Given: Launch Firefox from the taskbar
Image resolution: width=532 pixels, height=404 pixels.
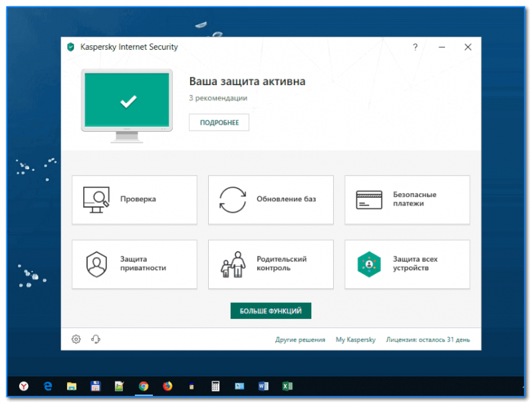Looking at the screenshot, I should [168, 386].
